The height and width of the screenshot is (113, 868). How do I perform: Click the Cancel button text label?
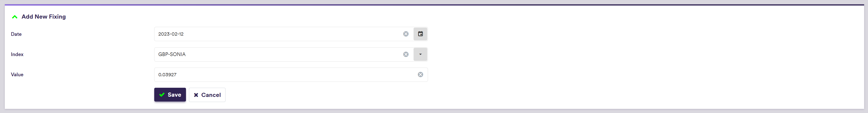[211, 95]
